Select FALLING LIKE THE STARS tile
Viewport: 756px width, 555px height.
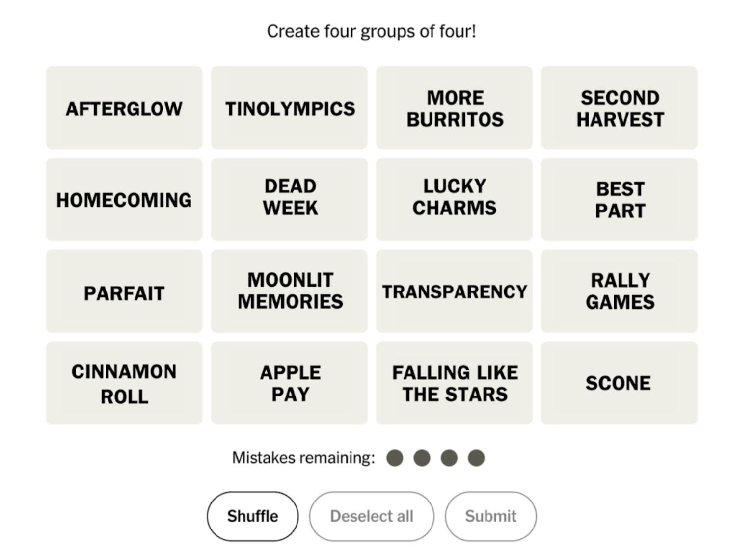(x=454, y=383)
